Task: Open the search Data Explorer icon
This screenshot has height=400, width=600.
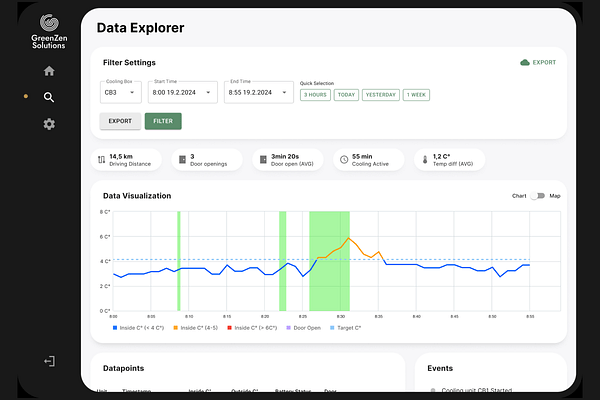Action: click(49, 97)
